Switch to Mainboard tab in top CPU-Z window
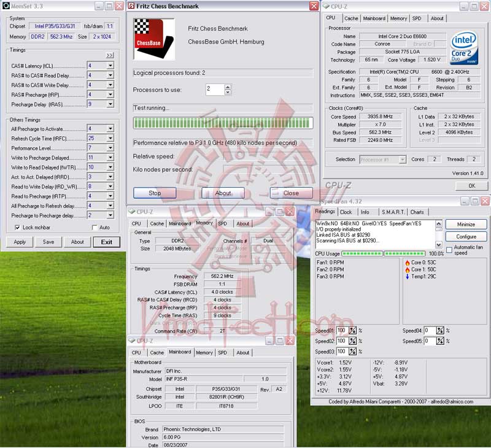 click(x=374, y=18)
